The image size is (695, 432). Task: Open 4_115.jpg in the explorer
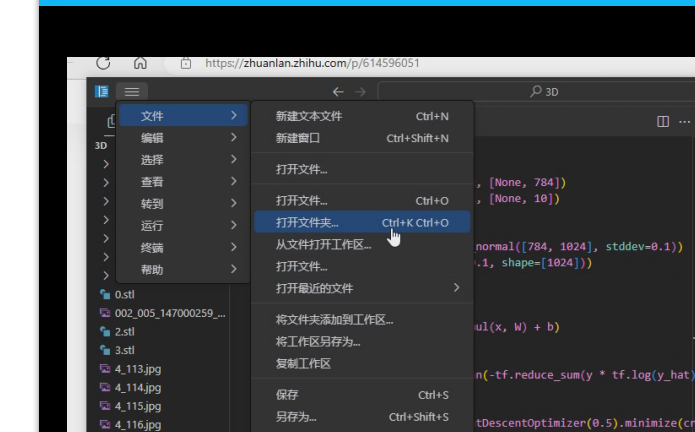coord(138,406)
